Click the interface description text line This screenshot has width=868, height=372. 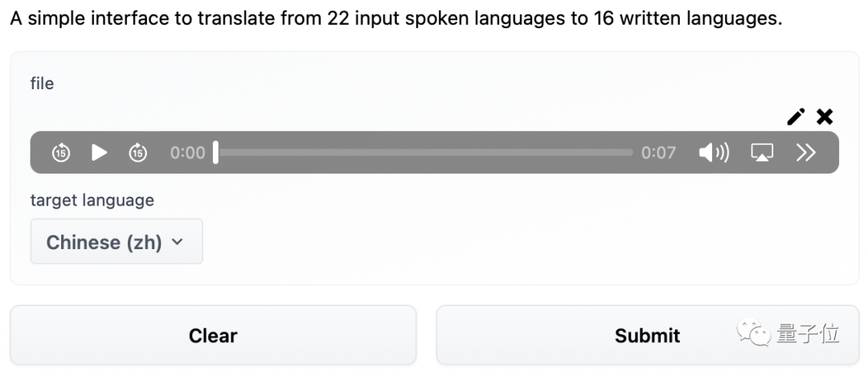coord(395,18)
